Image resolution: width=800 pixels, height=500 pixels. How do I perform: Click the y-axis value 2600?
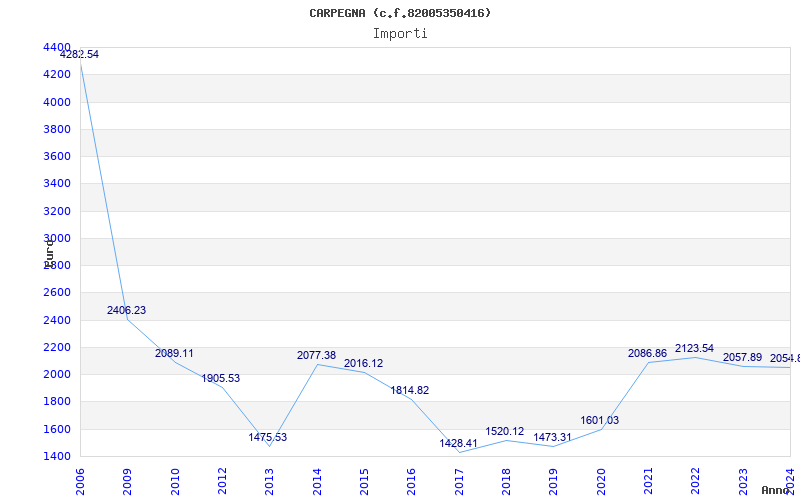(57, 292)
